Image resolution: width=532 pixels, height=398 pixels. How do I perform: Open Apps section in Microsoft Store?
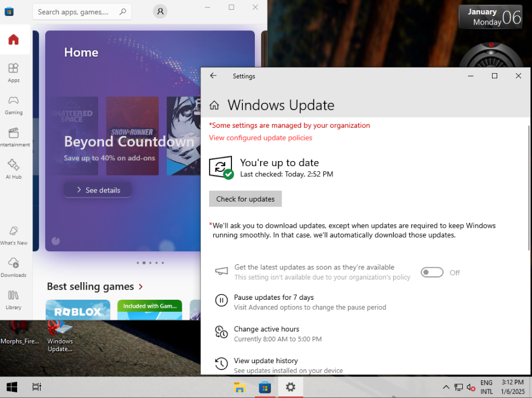pyautogui.click(x=14, y=73)
